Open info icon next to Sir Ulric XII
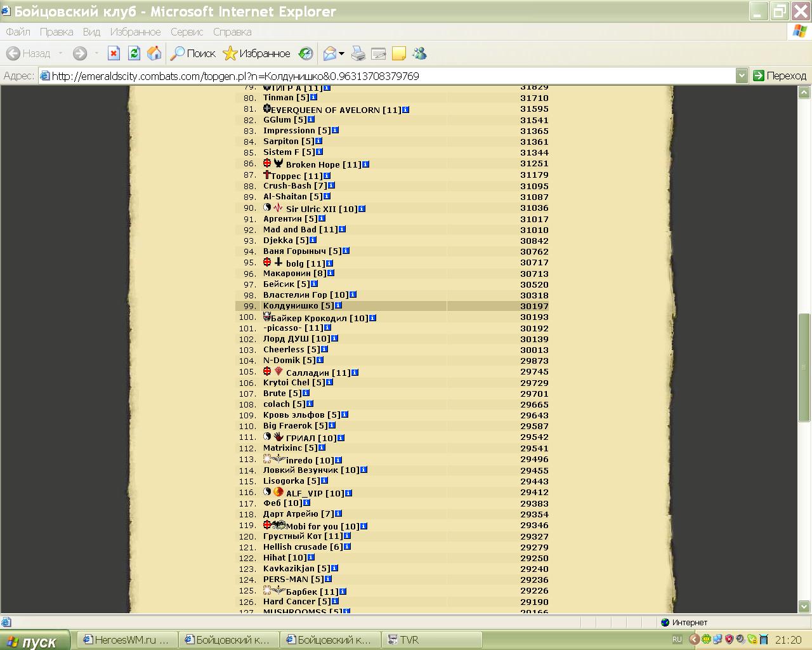The width and height of the screenshot is (812, 650). coord(362,209)
